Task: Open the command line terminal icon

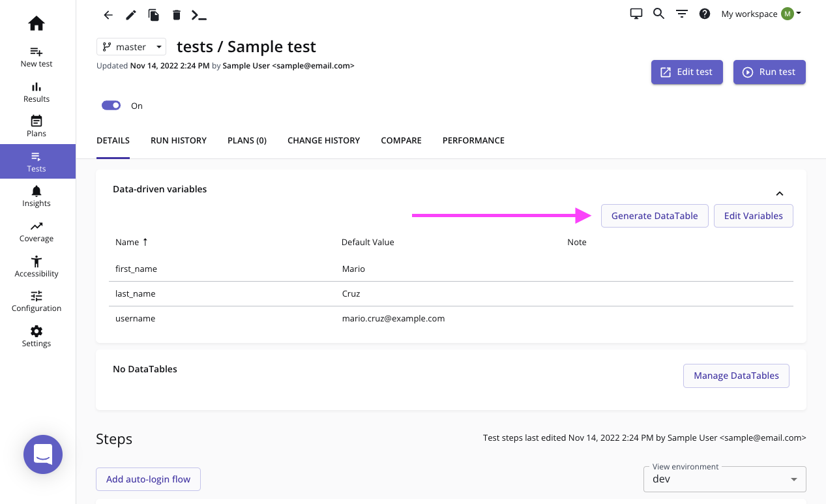Action: [x=198, y=15]
